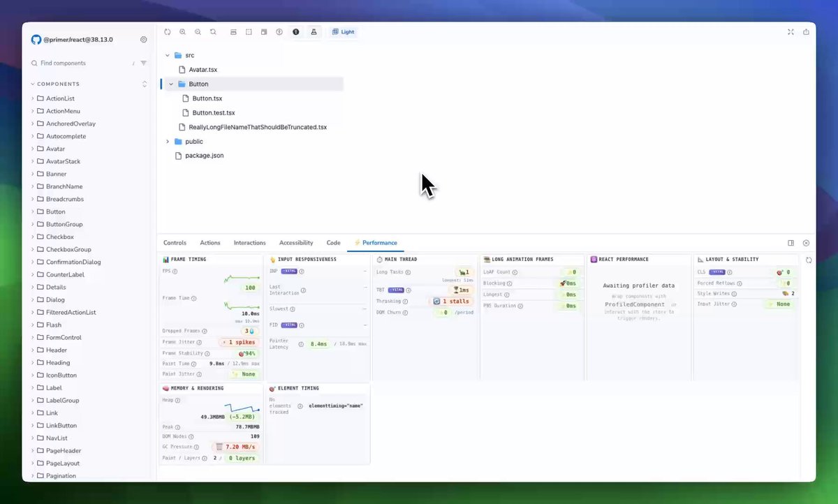Viewport: 838px width, 504px height.
Task: Toggle the Light theme switcher
Action: click(343, 32)
